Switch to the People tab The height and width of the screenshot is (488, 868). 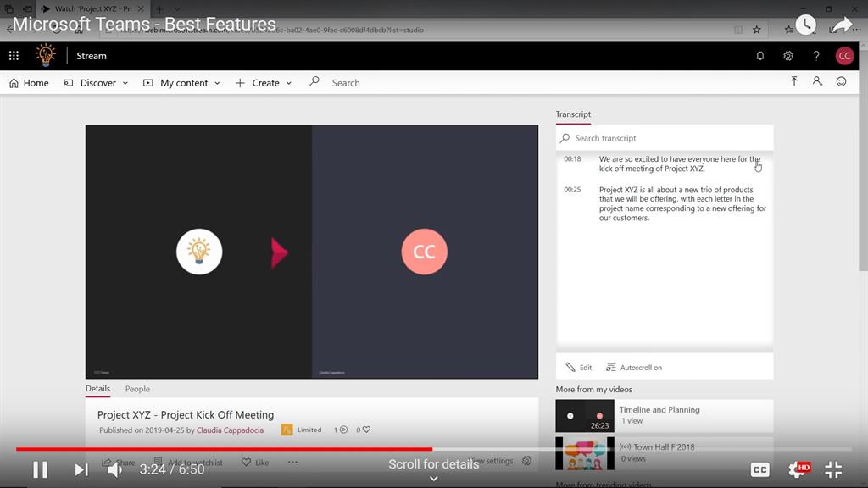coord(137,389)
